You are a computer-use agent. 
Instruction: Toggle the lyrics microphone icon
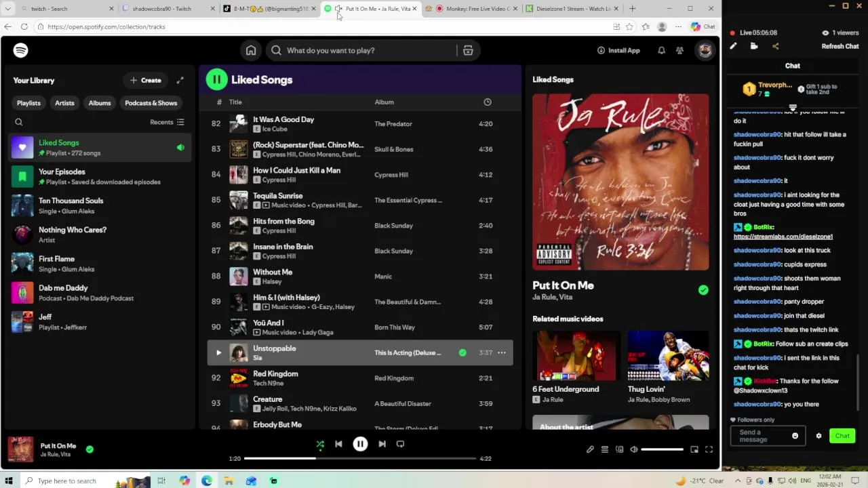pos(590,449)
